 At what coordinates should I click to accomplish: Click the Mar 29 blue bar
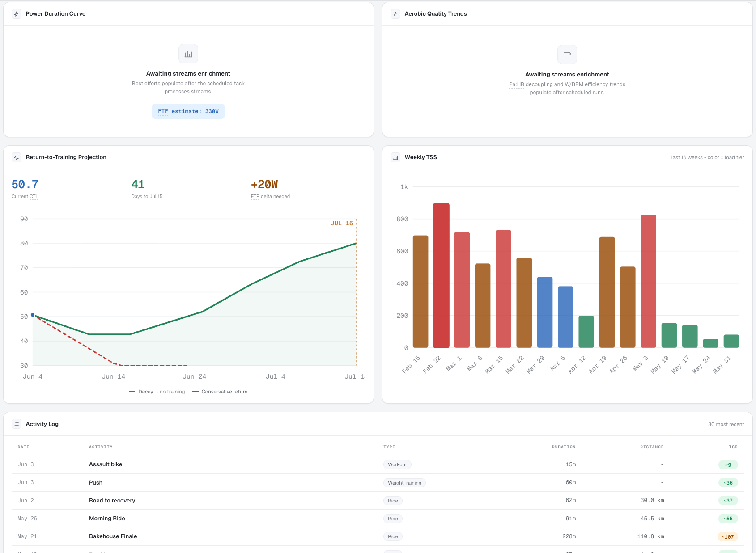coord(545,312)
